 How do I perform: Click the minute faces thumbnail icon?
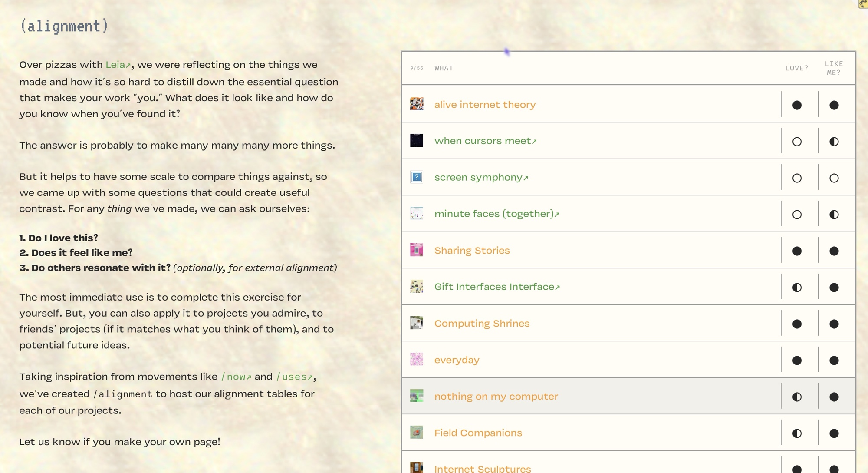click(x=417, y=214)
